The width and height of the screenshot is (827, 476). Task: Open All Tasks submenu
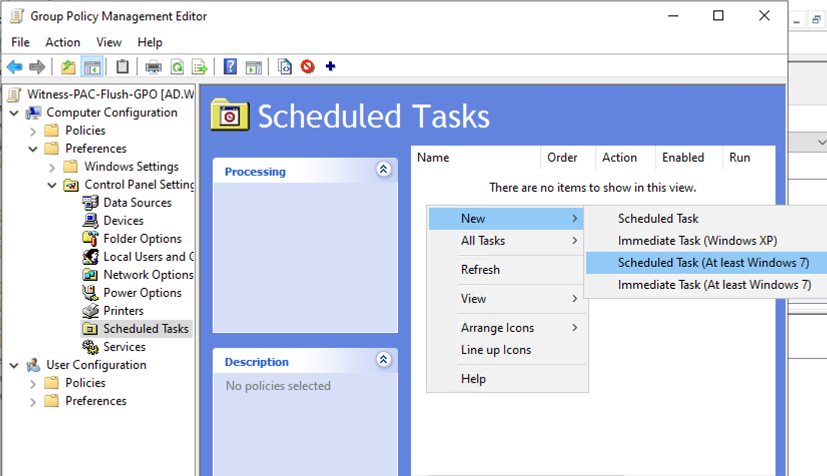pos(505,240)
